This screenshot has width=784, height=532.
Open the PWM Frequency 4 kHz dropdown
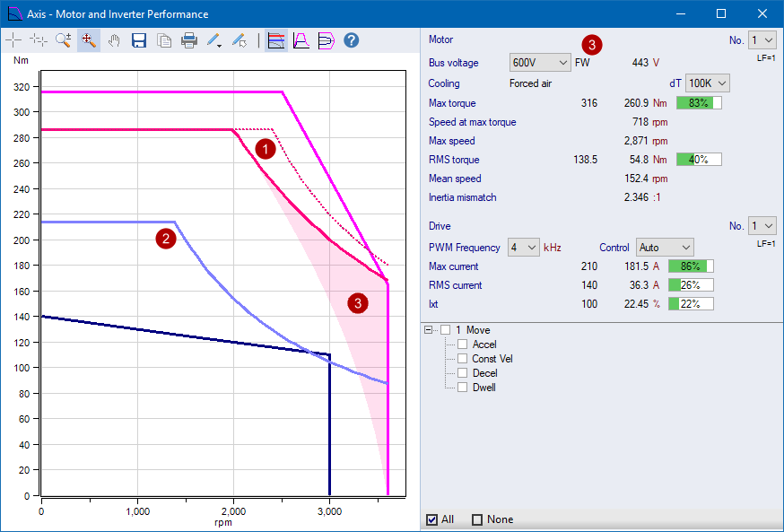click(524, 248)
